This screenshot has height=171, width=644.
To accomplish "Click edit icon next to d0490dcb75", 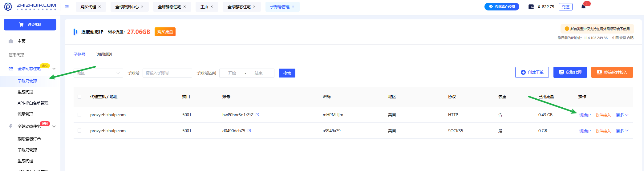I will 249,131.
